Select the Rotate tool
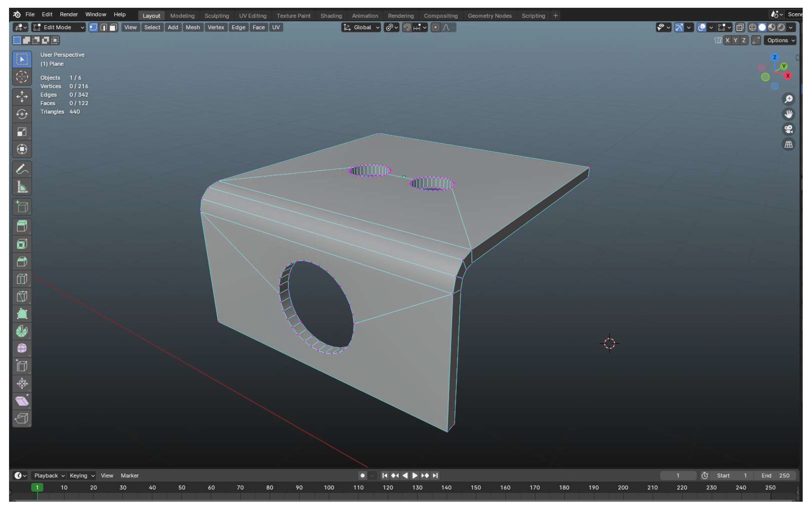 [22, 114]
